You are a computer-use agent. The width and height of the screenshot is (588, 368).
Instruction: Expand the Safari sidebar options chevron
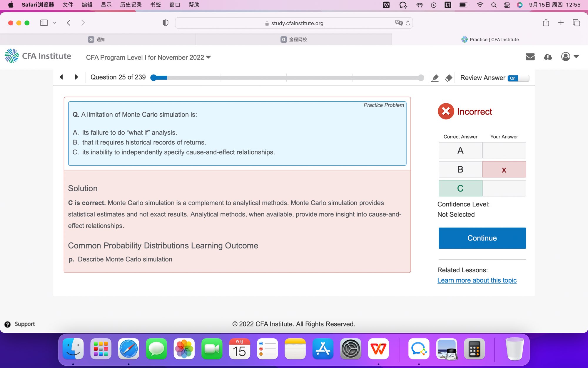point(55,23)
